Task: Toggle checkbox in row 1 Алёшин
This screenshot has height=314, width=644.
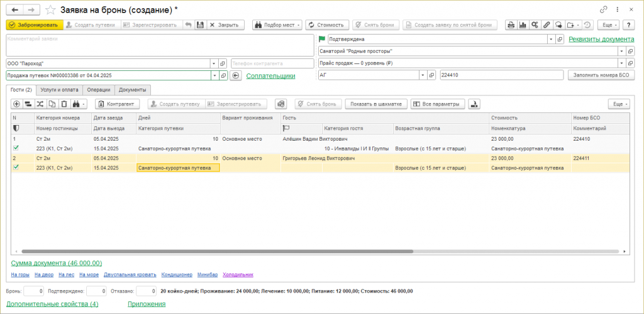Action: (16, 148)
